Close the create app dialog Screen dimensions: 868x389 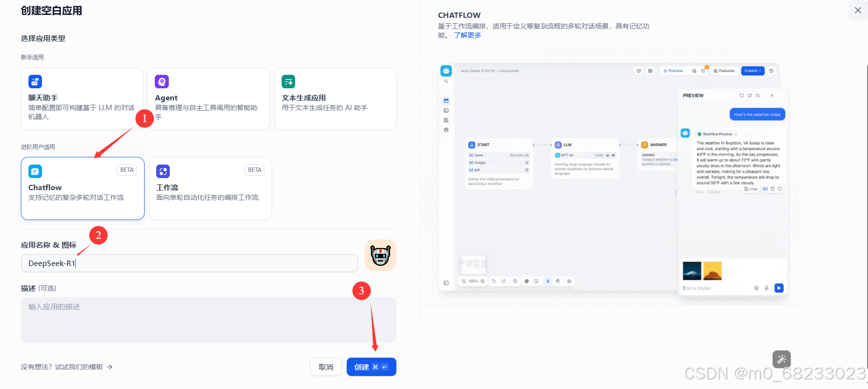pyautogui.click(x=858, y=10)
